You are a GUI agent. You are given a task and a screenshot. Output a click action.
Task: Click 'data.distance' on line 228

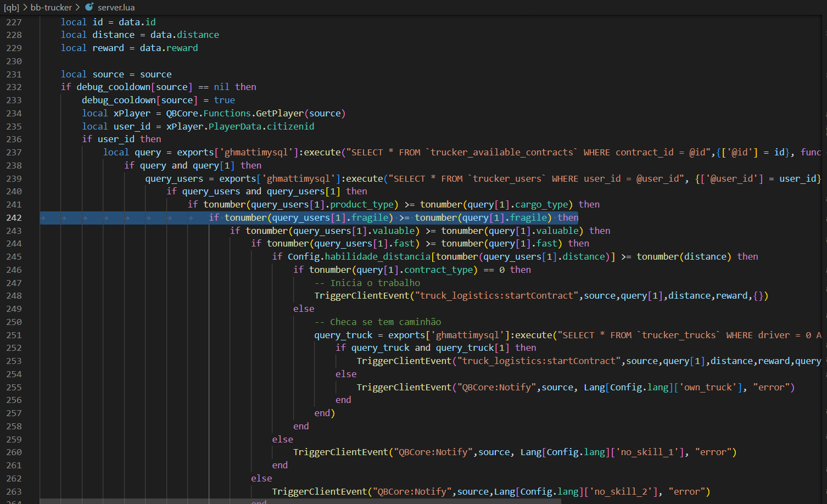pos(185,35)
